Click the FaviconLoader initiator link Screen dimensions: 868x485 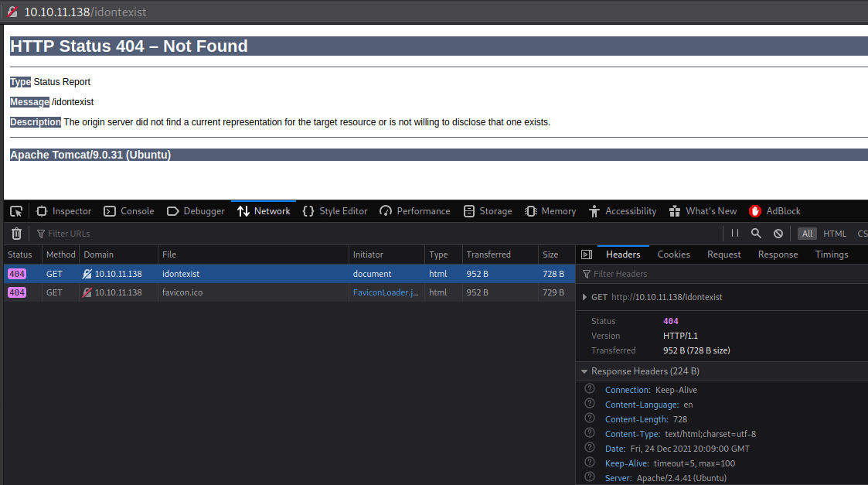point(386,292)
